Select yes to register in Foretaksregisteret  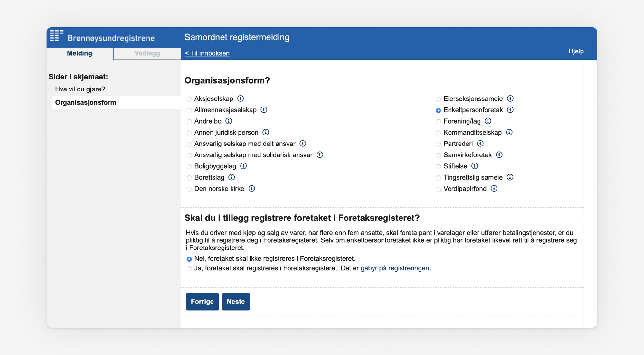[189, 268]
